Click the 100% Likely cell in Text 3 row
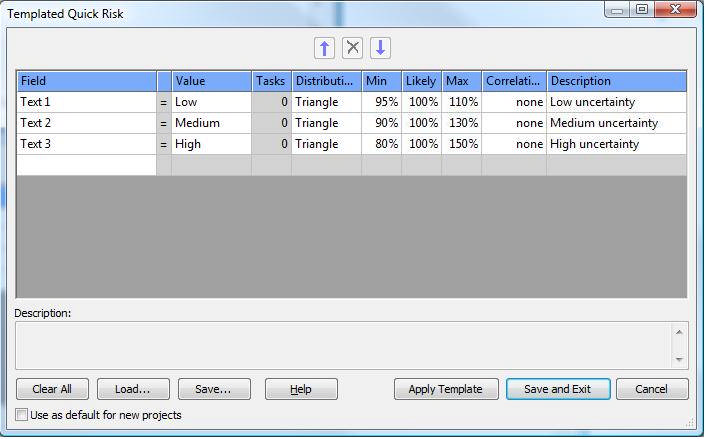The height and width of the screenshot is (439, 706). click(x=421, y=144)
